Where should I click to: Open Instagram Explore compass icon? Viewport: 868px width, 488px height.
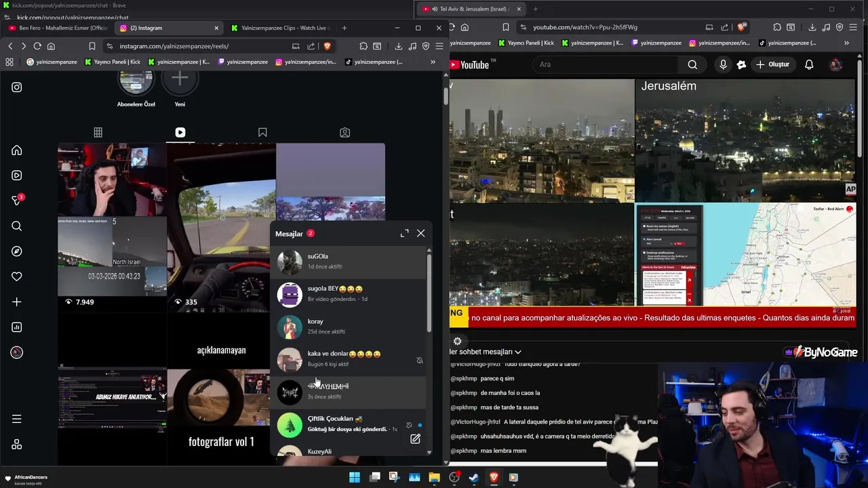17,251
